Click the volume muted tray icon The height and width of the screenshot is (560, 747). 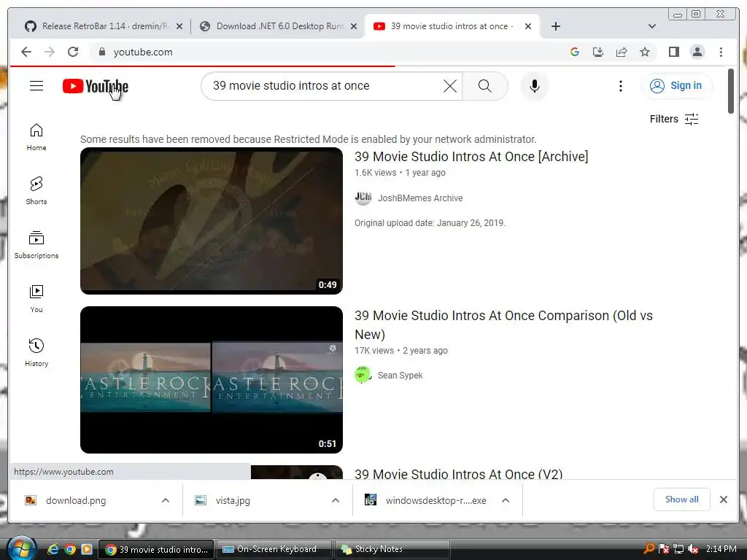(693, 549)
